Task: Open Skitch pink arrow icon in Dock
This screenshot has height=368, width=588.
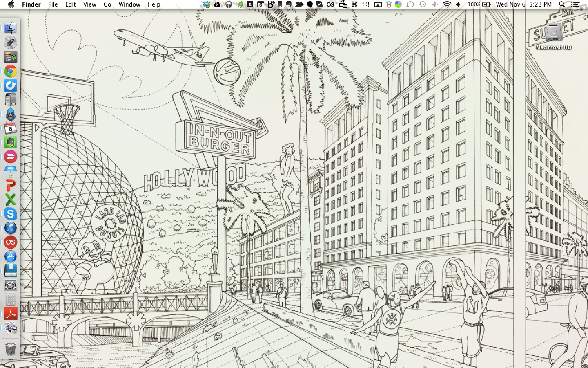Action: (11, 157)
